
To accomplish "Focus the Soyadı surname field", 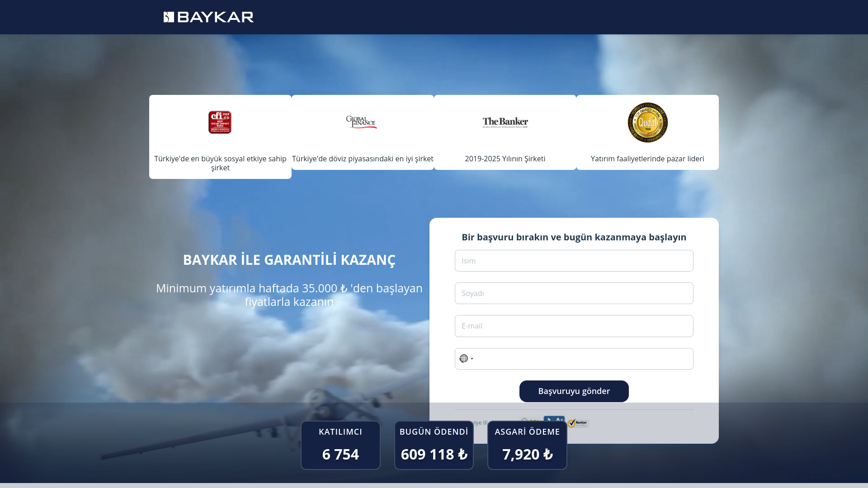I will (x=574, y=293).
